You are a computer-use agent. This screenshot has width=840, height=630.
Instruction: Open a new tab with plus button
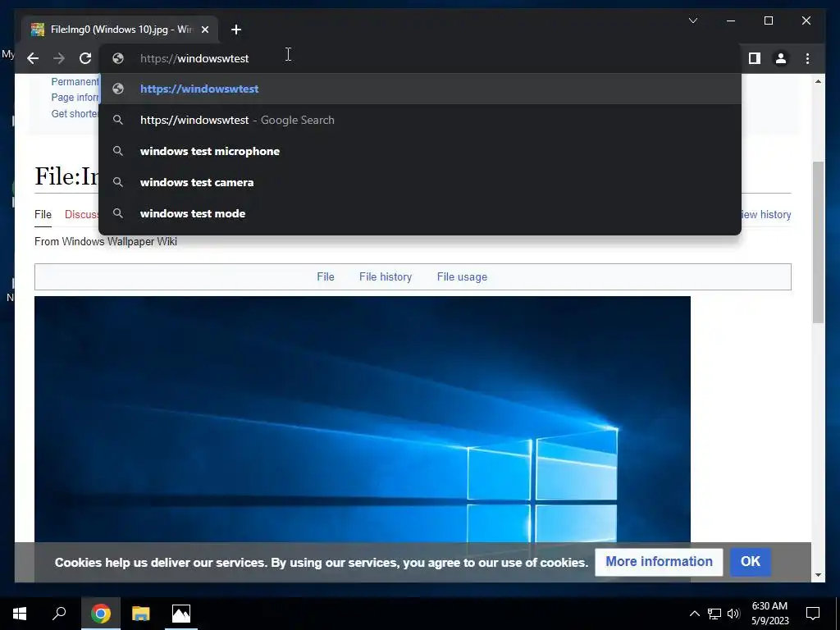click(x=236, y=30)
